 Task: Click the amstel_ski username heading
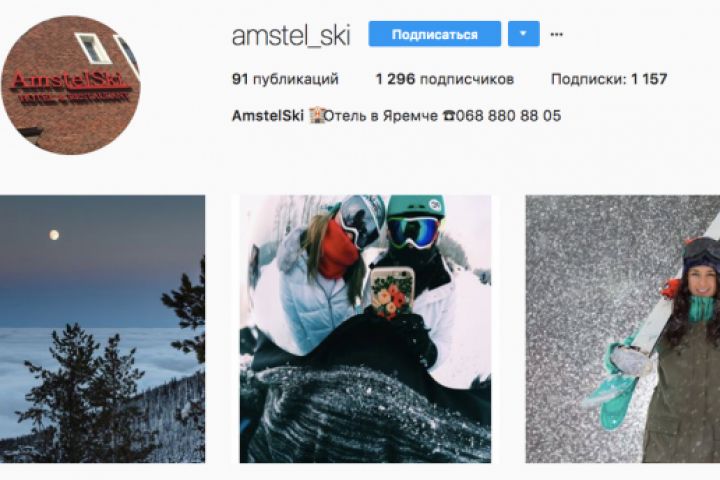pos(291,35)
